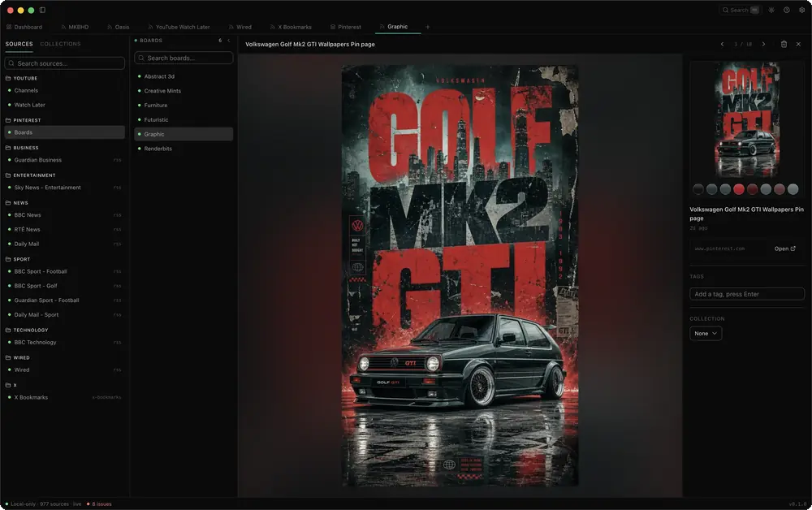Screen dimensions: 812x510
Task: Close the pin detail view with the X icon
Action: click(798, 44)
